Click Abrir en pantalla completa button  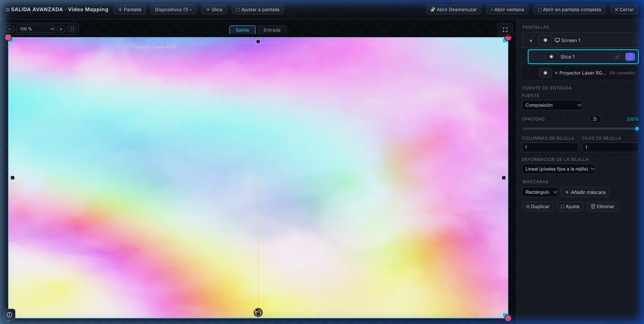point(570,10)
